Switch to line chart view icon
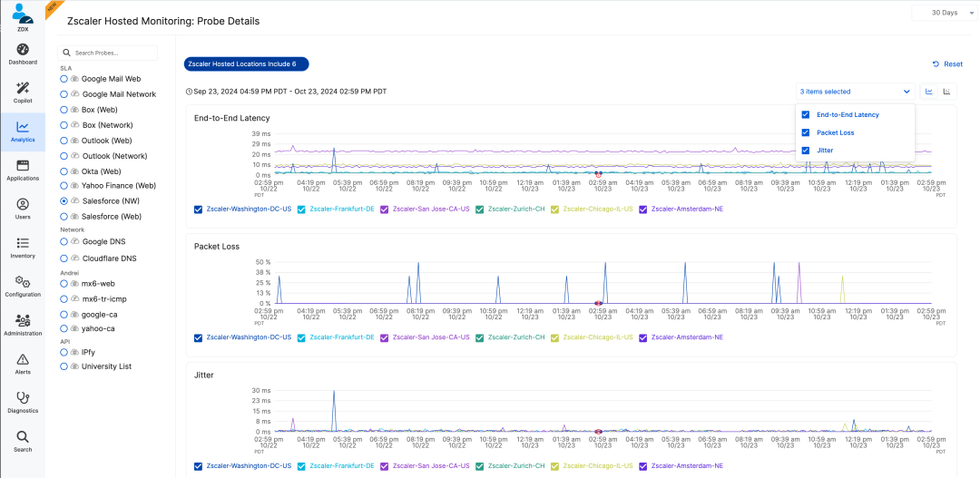Viewport: 980px width, 478px height. click(929, 91)
